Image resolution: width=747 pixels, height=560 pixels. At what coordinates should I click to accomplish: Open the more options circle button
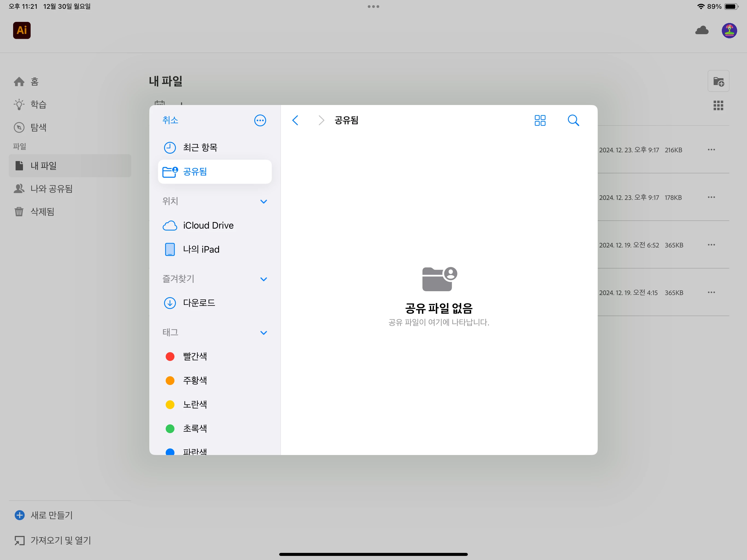click(260, 120)
